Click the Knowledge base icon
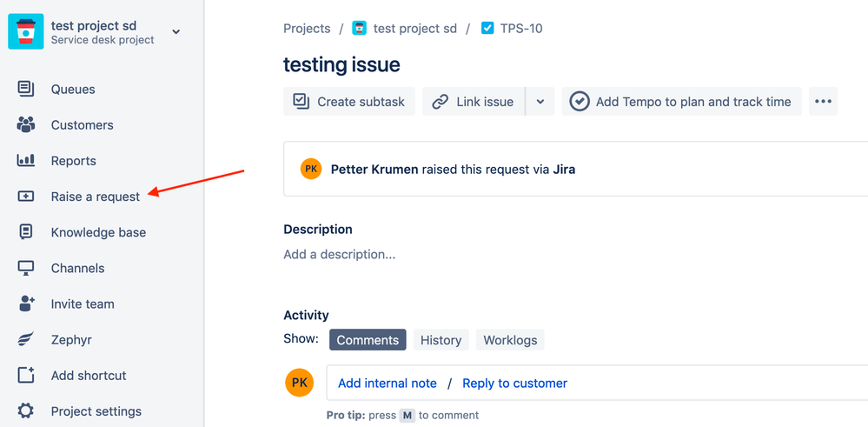Screen dimensions: 868x427 pyautogui.click(x=26, y=232)
